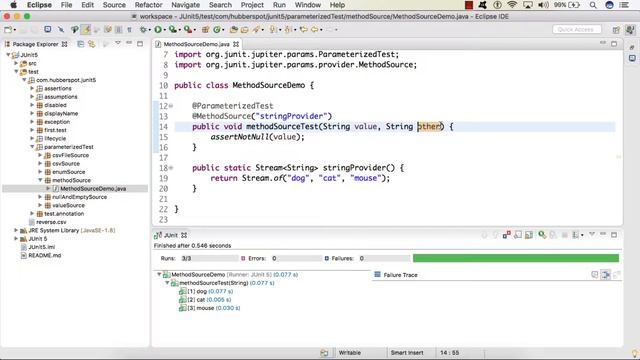Toggle Mark Occurrences highlighter in toolbar
Image resolution: width=640 pixels, height=360 pixels.
86,29
